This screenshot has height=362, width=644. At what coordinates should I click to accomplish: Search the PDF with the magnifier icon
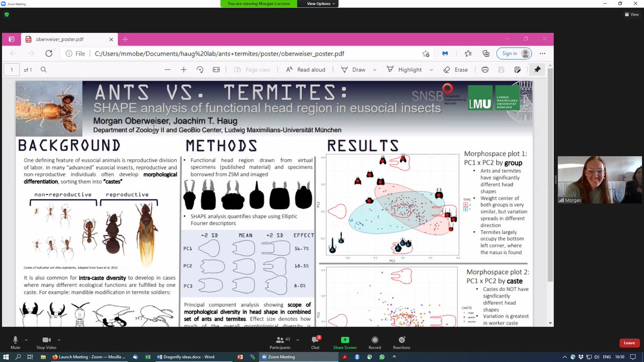(x=43, y=70)
